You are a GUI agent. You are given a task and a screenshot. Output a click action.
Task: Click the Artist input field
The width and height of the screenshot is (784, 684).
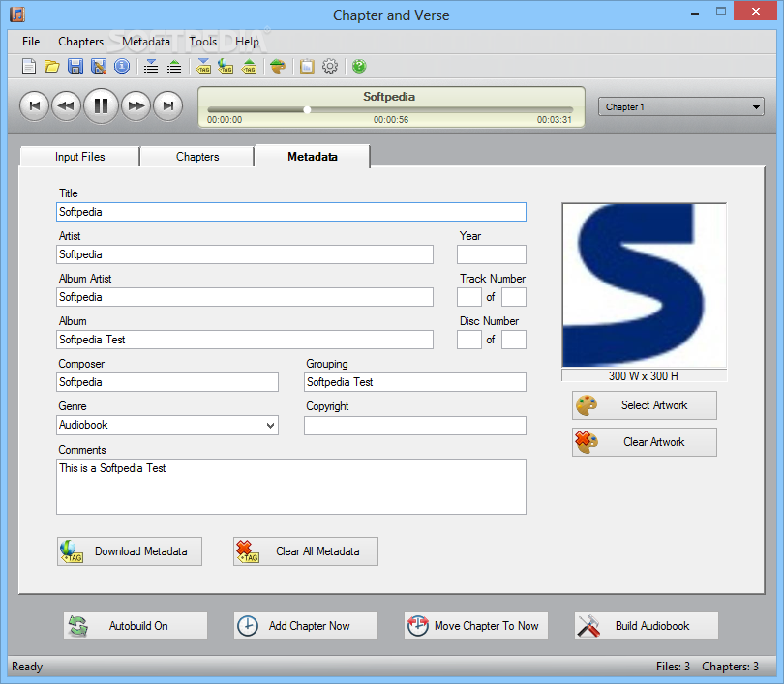[245, 254]
